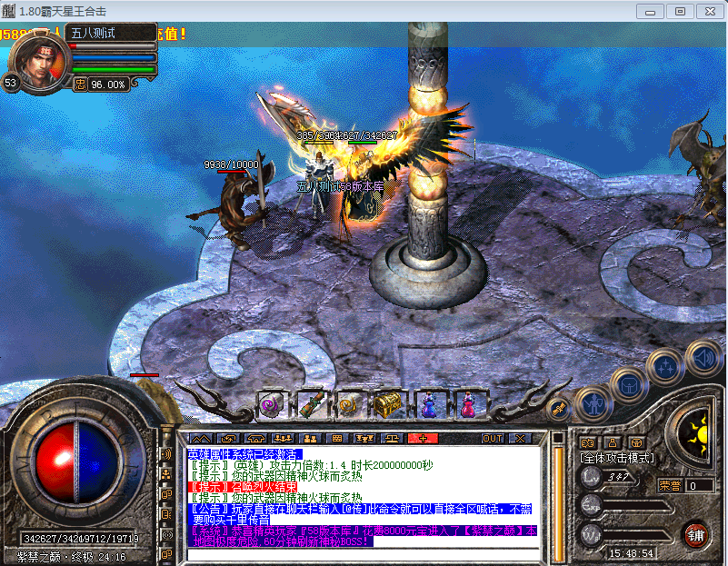The width and height of the screenshot is (728, 566).
Task: Click the Lv level indicator orb
Action: [591, 477]
